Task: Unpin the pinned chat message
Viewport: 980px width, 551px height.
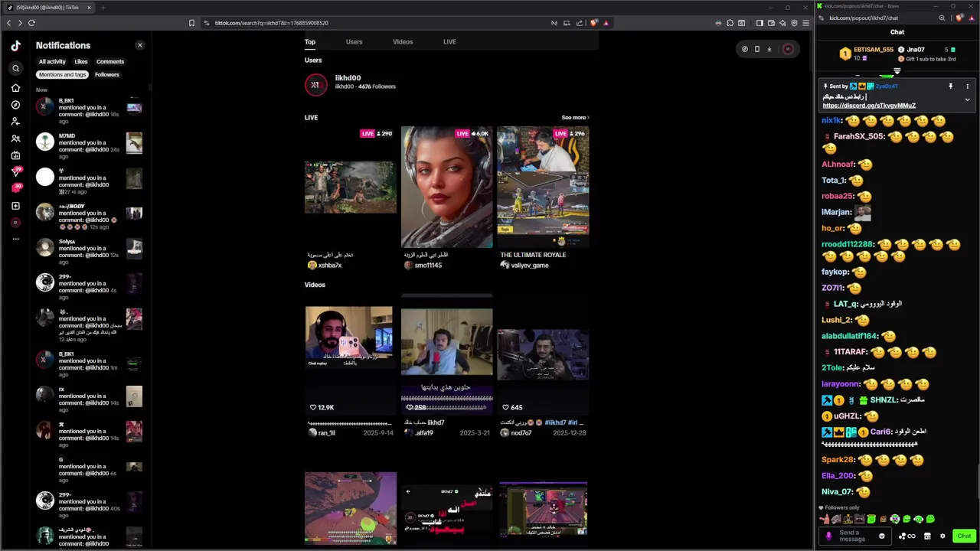Action: click(x=951, y=86)
